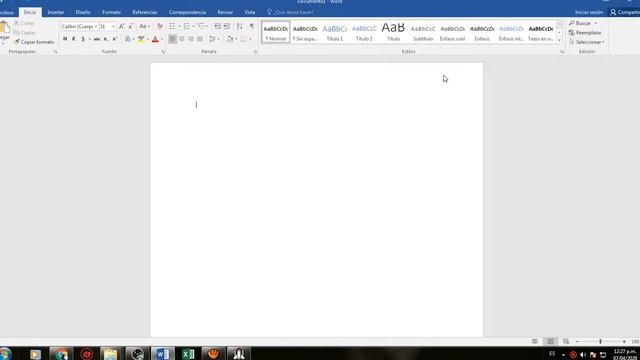Open the font color dropdown arrow
This screenshot has height=360, width=640.
tap(162, 39)
